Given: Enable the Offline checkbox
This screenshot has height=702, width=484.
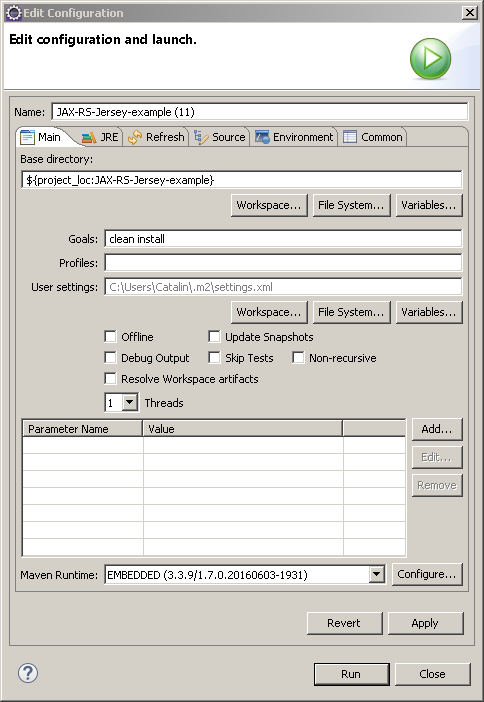Looking at the screenshot, I should tap(110, 336).
